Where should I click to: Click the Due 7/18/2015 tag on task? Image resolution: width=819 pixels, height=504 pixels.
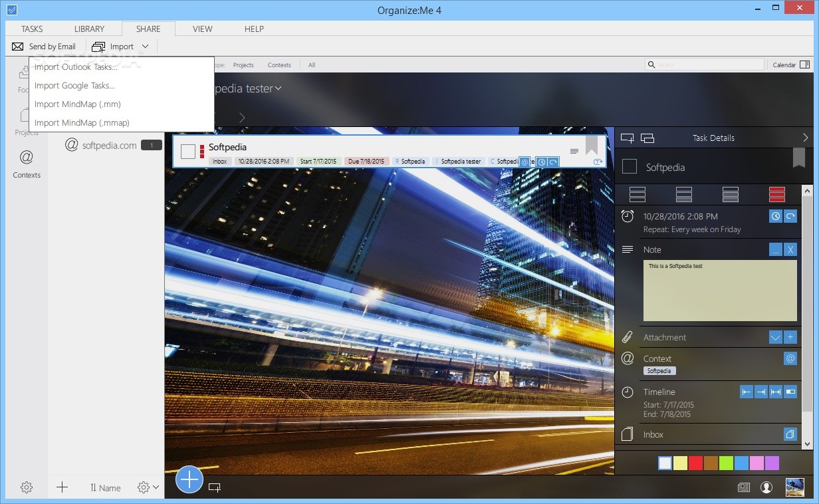(366, 162)
